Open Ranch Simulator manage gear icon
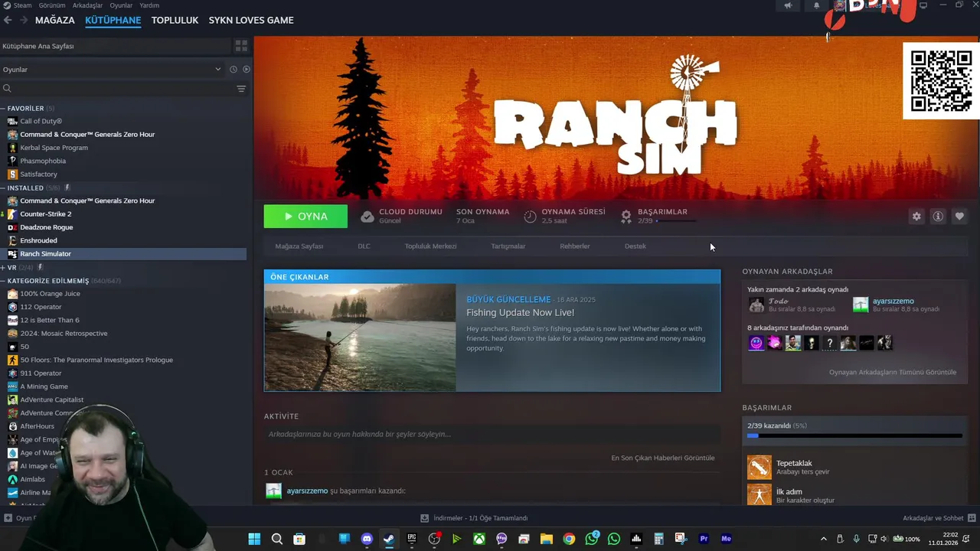The height and width of the screenshot is (551, 980). [x=916, y=217]
